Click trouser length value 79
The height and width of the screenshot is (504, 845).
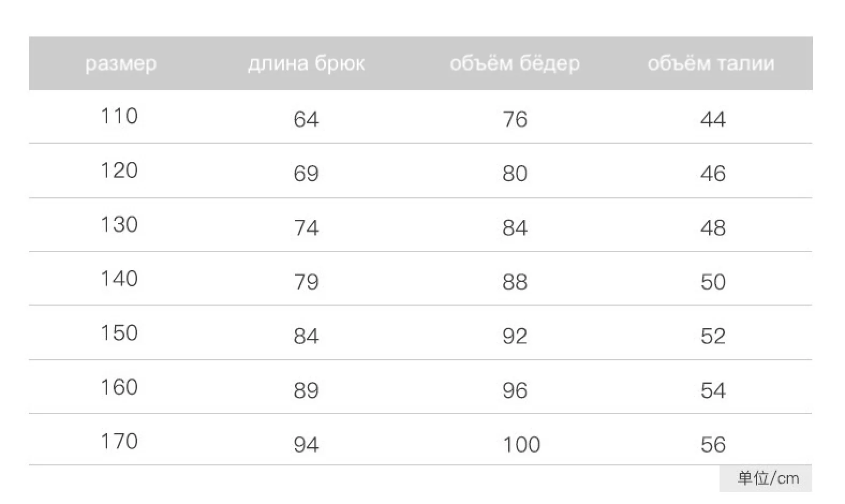point(306,282)
